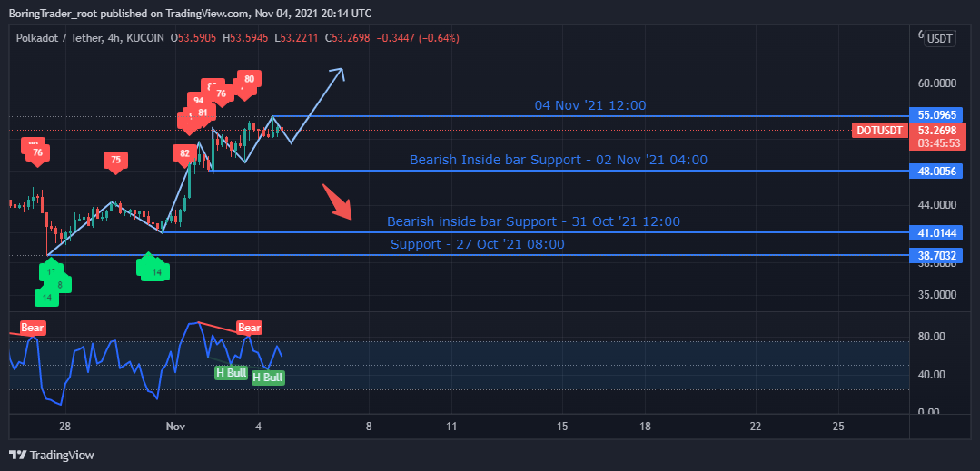This screenshot has height=471, width=980.
Task: Click the DOTUSDT price label tag
Action: (879, 131)
